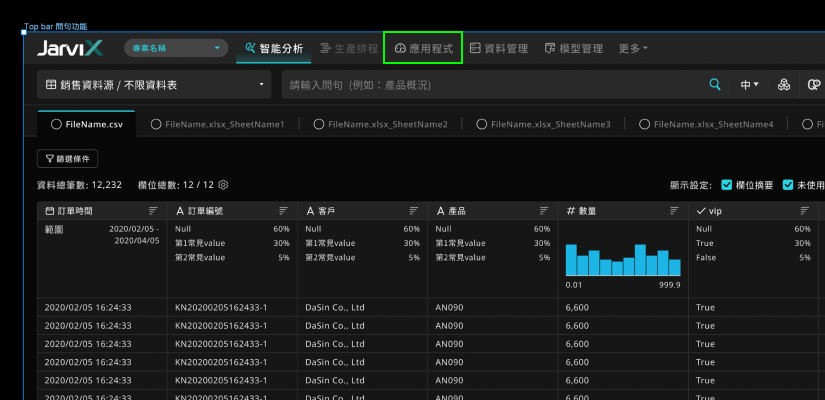This screenshot has height=400, width=825.
Task: Click the 請輸入問句 query input field
Action: tap(495, 84)
